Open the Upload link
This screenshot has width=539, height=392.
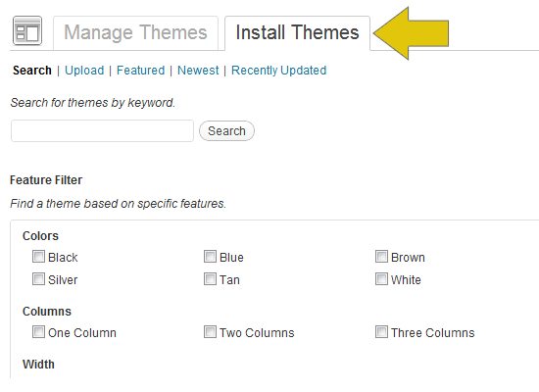[x=84, y=71]
